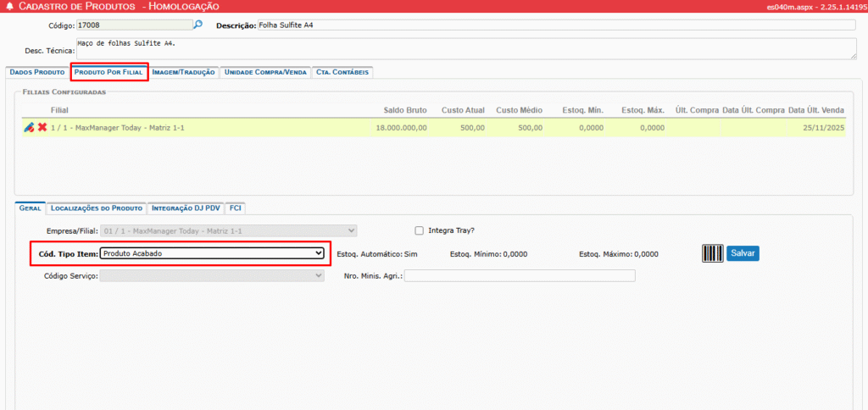868x410 pixels.
Task: Focus the Desc. Técnica text area
Action: pyautogui.click(x=465, y=47)
